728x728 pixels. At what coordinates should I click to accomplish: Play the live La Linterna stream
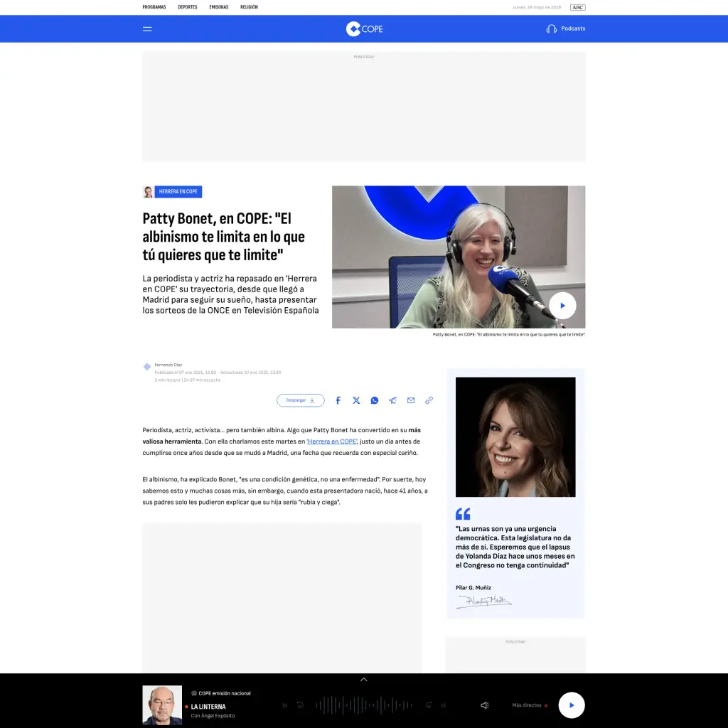tap(572, 705)
